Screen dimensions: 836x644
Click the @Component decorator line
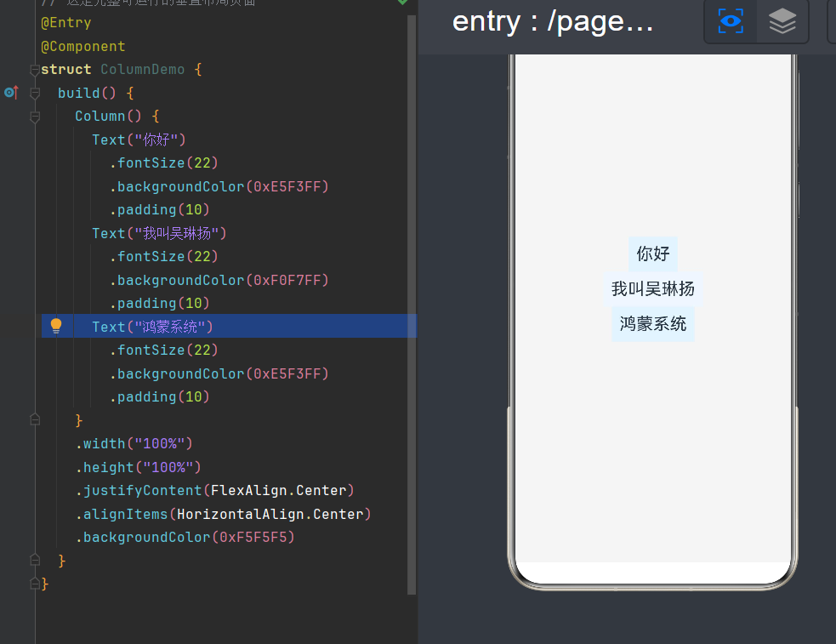click(x=83, y=47)
